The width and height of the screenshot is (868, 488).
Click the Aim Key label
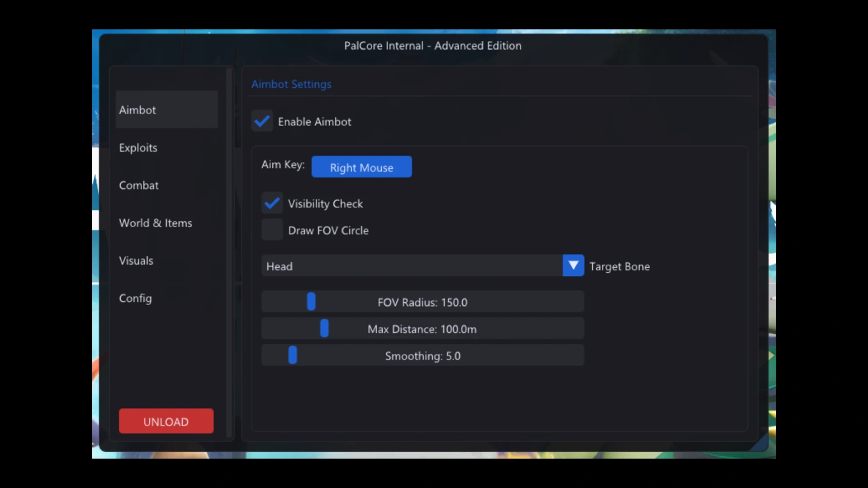pyautogui.click(x=283, y=165)
